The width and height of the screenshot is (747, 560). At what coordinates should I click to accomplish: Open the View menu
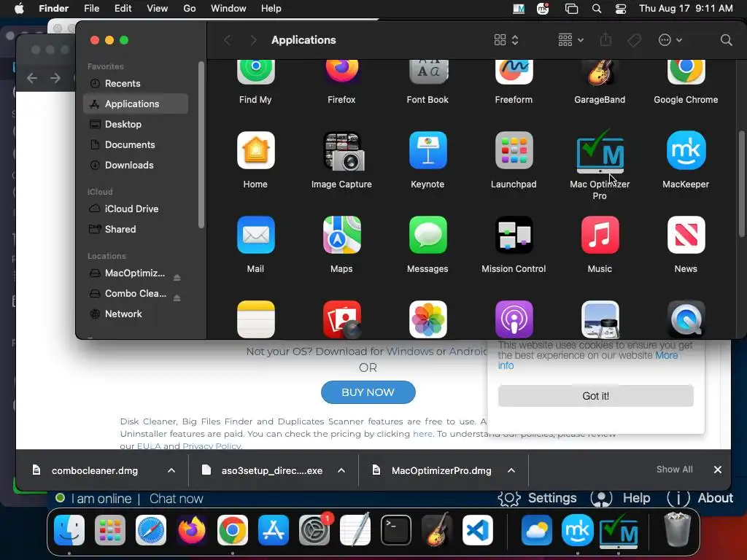click(158, 9)
